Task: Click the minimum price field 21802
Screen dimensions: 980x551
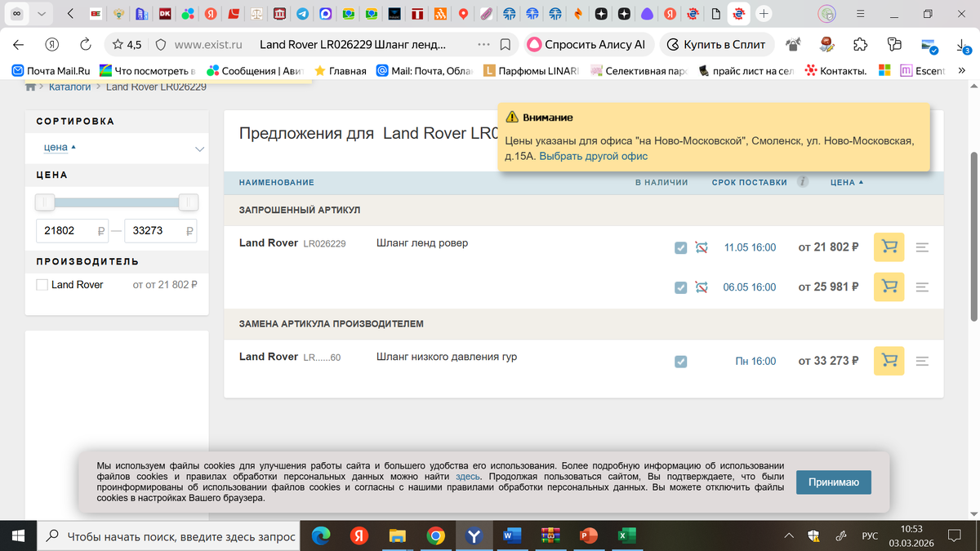Action: [x=73, y=231]
